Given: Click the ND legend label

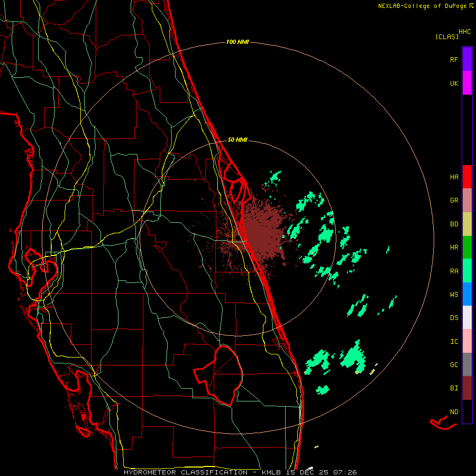Looking at the screenshot, I should [454, 412].
